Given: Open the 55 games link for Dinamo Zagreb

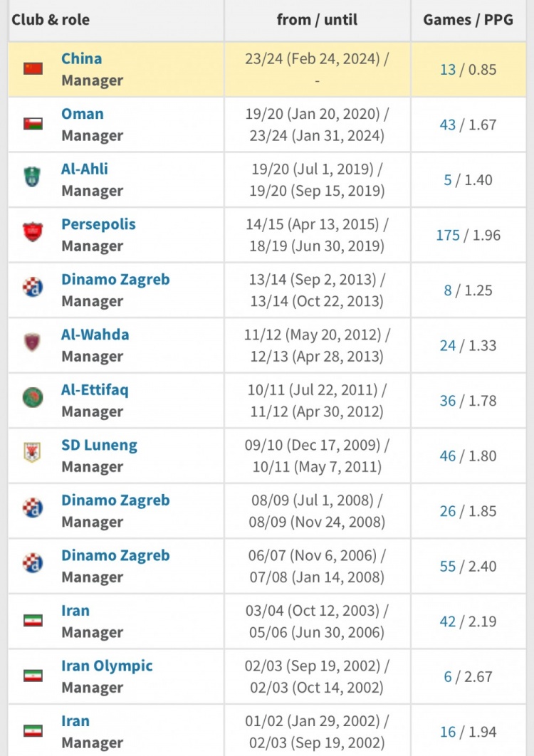Looking at the screenshot, I should pos(448,567).
